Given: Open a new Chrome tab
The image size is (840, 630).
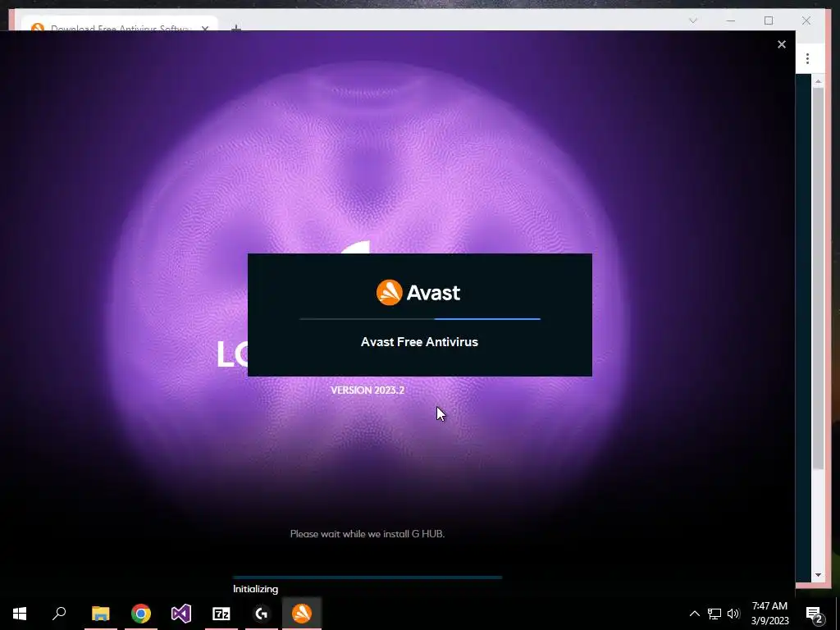Looking at the screenshot, I should (235, 27).
